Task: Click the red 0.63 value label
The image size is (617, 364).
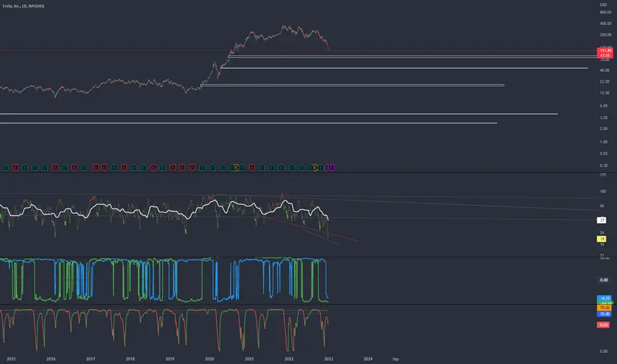Action: click(604, 325)
